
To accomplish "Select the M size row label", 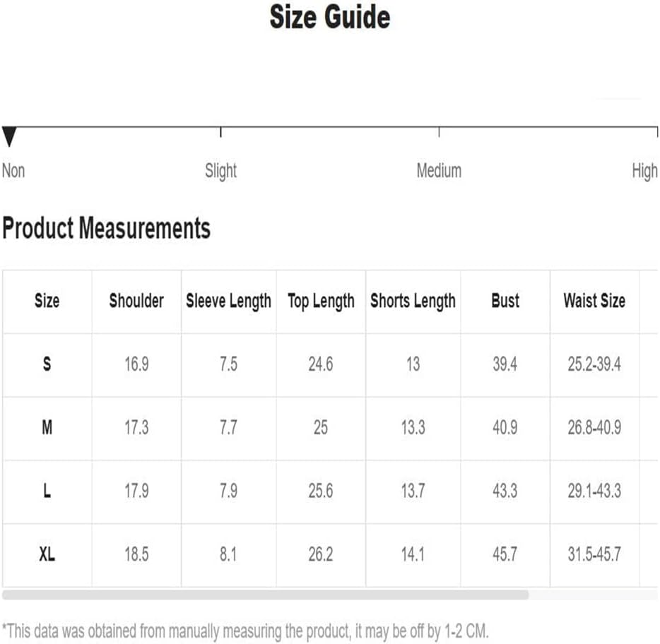I will pyautogui.click(x=47, y=427).
